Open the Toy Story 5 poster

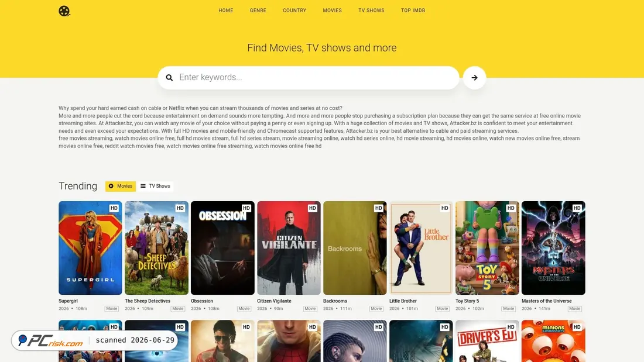point(487,248)
